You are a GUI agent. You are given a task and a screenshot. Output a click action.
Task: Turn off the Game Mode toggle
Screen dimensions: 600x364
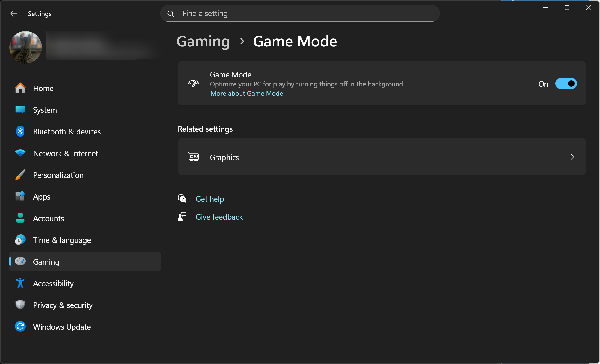[x=566, y=84]
